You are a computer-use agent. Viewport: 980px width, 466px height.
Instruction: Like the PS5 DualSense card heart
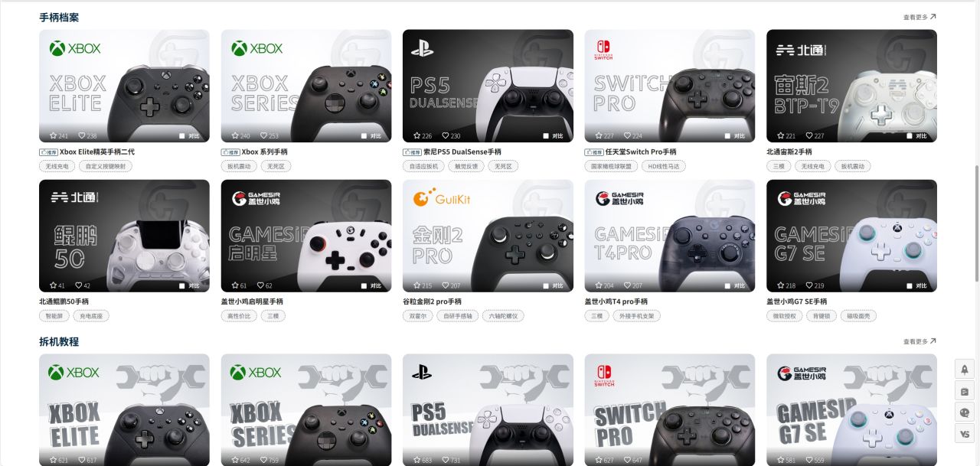(446, 136)
